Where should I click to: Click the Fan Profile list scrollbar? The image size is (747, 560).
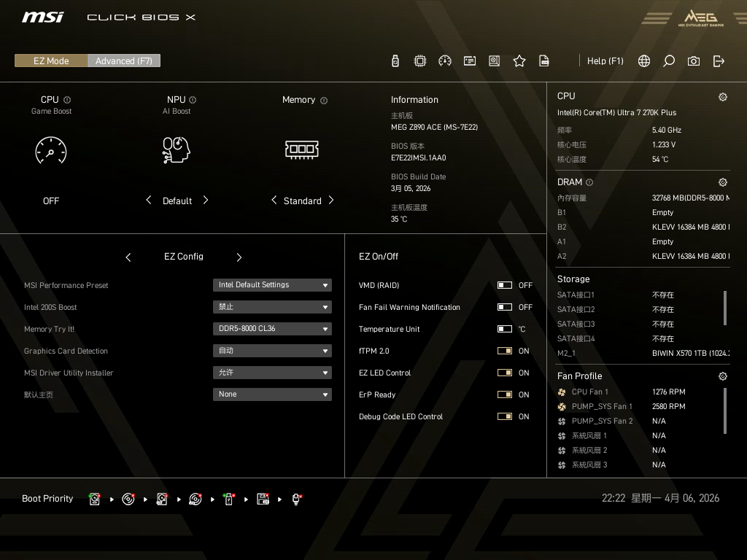pyautogui.click(x=725, y=411)
